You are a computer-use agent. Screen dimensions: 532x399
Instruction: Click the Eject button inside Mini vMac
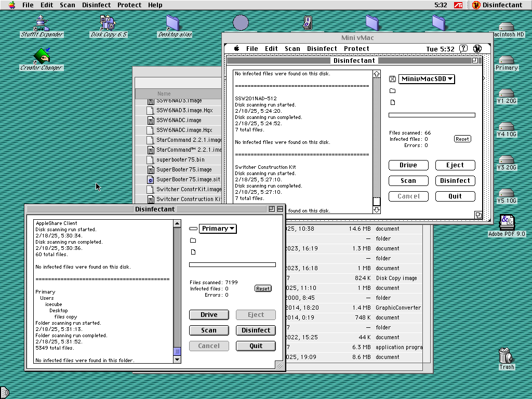[x=455, y=165]
